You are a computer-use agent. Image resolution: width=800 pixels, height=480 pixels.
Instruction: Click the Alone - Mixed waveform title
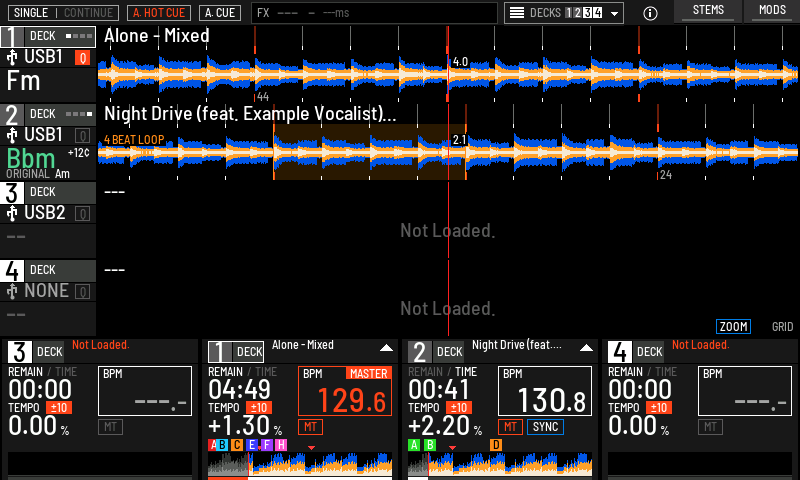click(157, 36)
